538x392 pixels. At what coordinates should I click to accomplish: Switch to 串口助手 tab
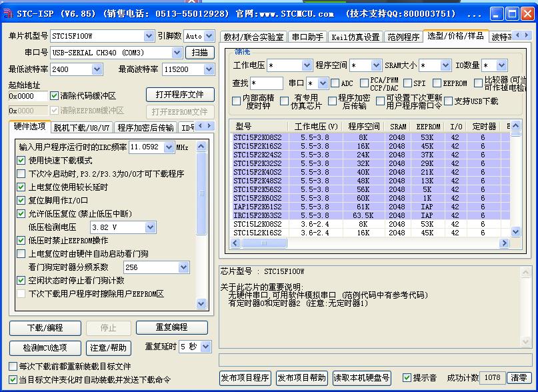308,37
